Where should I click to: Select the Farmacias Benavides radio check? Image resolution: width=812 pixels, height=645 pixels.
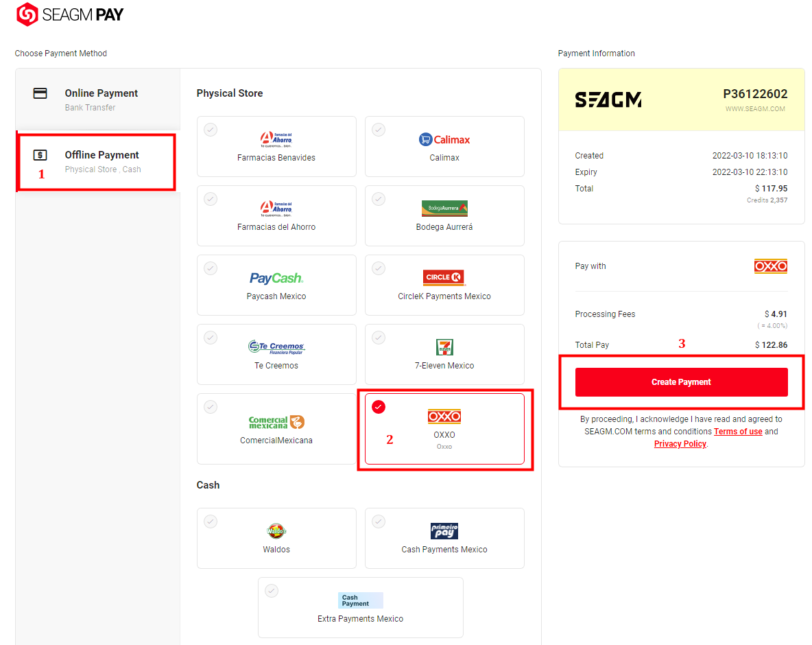click(211, 130)
